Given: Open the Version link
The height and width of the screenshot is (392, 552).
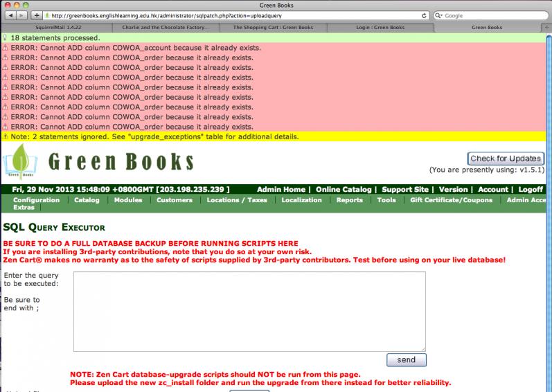Looking at the screenshot, I should [454, 189].
